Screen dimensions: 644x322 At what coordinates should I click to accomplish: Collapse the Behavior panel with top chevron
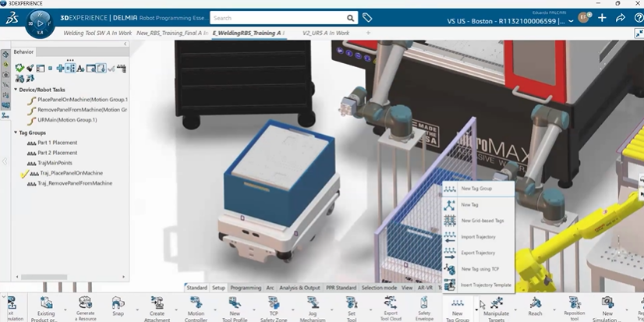click(x=126, y=44)
